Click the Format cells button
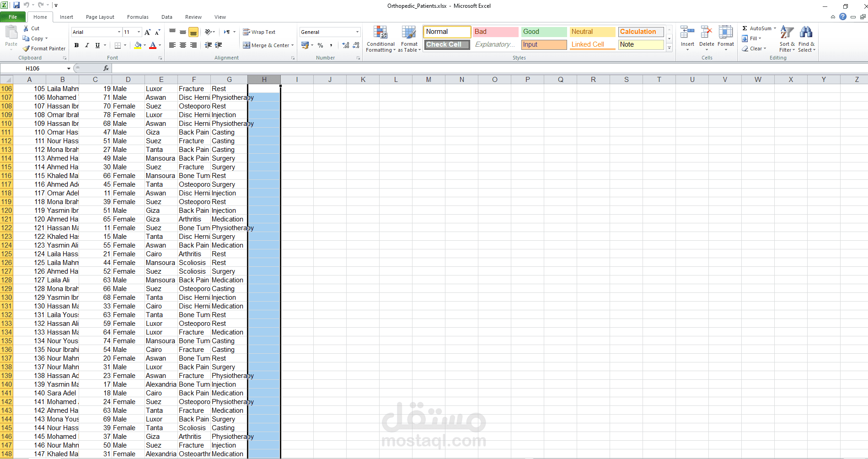Image resolution: width=868 pixels, height=459 pixels. pos(725,38)
